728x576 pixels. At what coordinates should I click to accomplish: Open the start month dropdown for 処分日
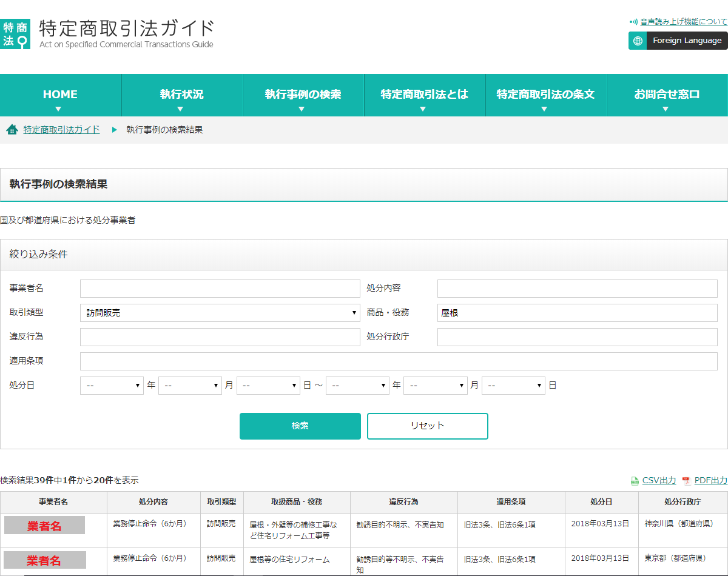[x=190, y=386]
